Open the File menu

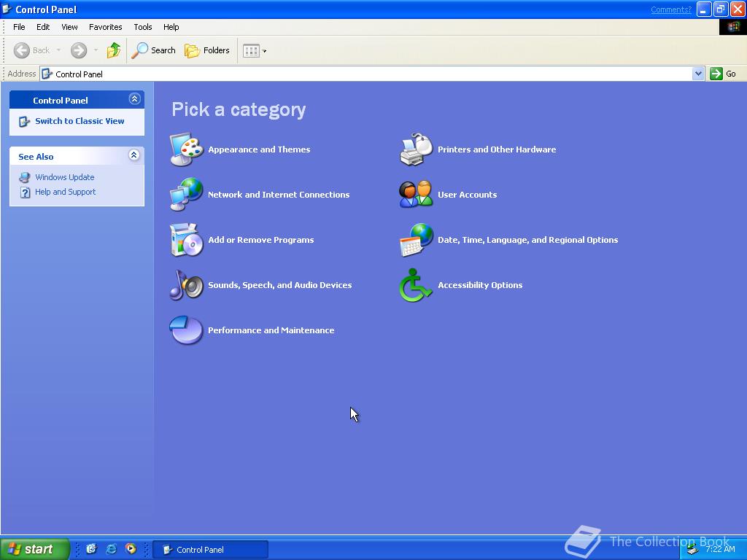(19, 27)
